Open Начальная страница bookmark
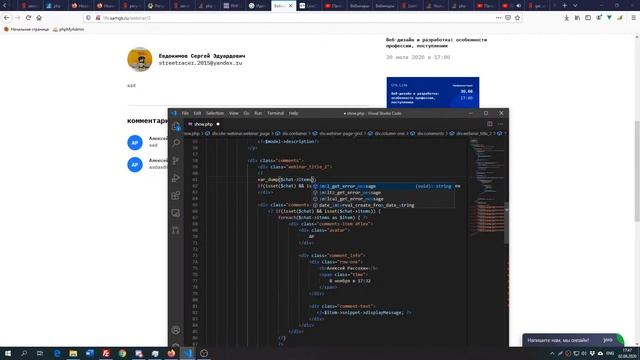The image size is (640, 360). pyautogui.click(x=26, y=29)
